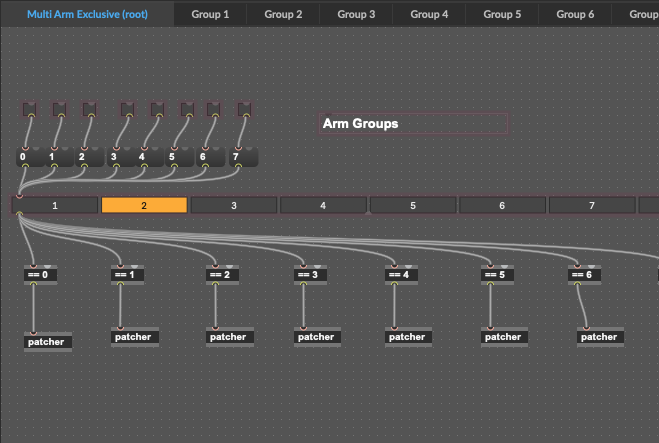Switch to arm group 7 segment
Viewport: 659px width, 443px height.
[591, 205]
